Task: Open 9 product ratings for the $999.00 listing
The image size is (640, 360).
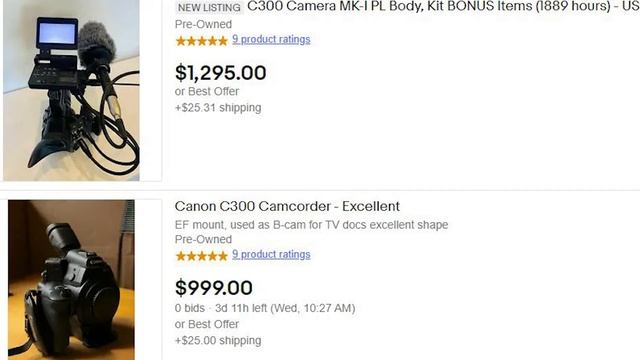Action: click(271, 254)
